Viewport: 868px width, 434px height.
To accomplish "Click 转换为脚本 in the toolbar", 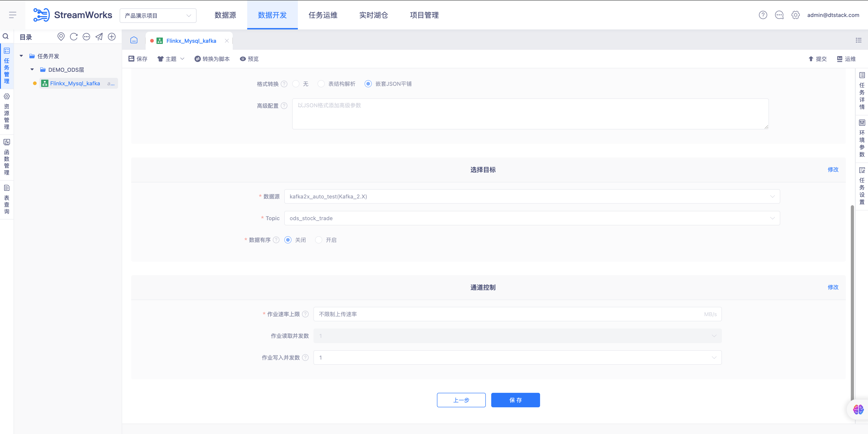I will tap(212, 59).
